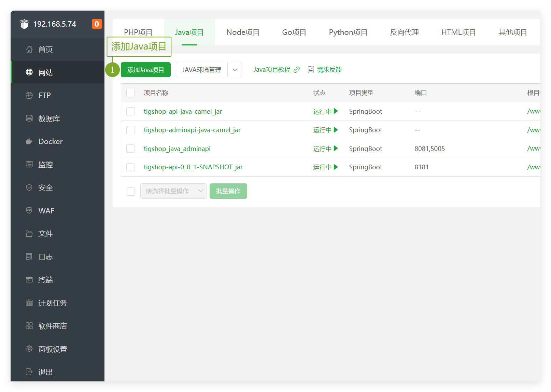Click the Docker whale icon

tap(29, 141)
